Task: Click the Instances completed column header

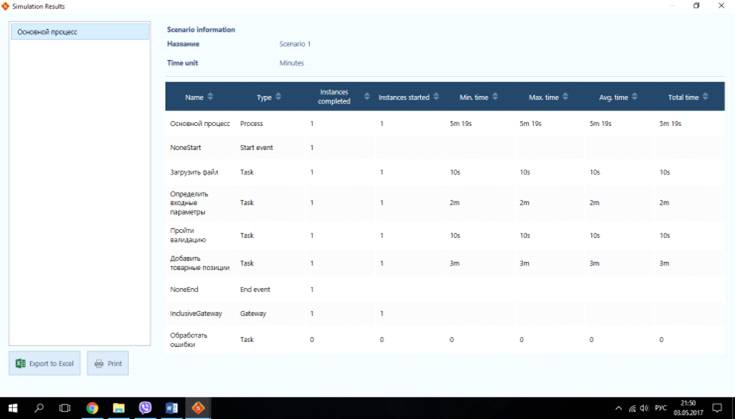Action: [334, 97]
